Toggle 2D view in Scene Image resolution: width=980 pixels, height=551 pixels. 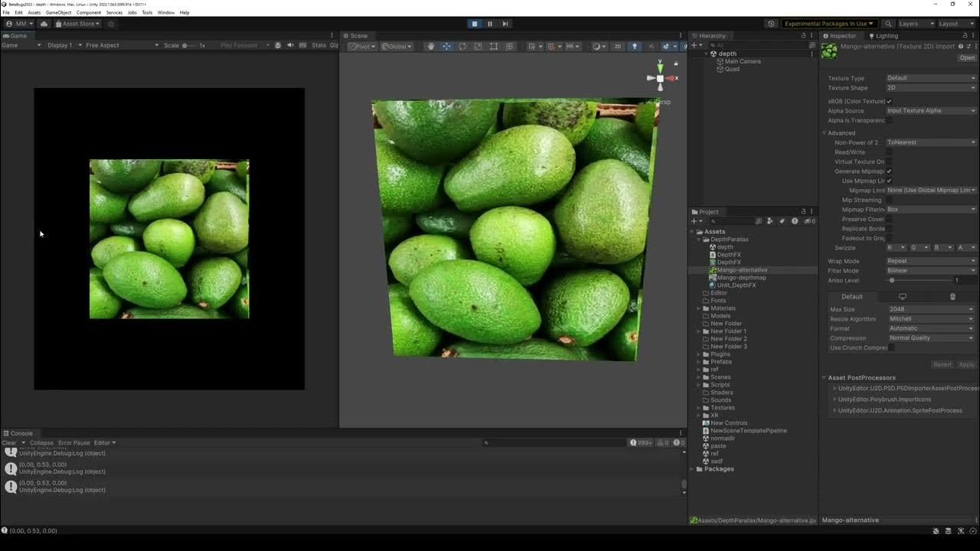618,46
